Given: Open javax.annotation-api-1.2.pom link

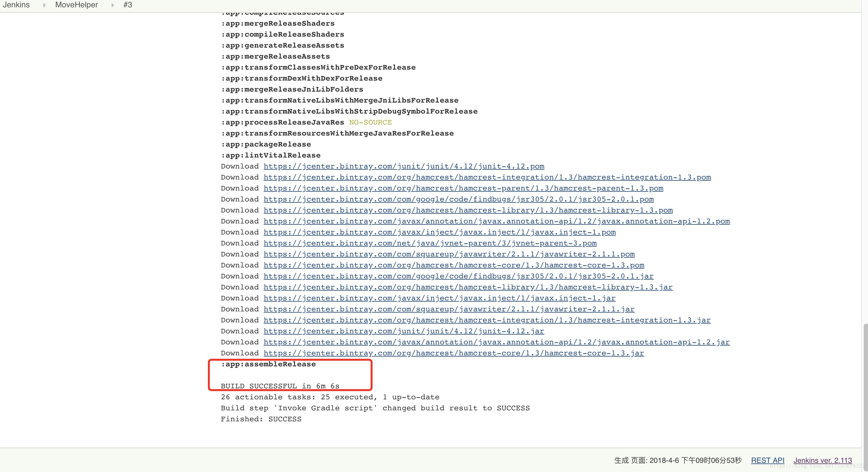Looking at the screenshot, I should (497, 221).
